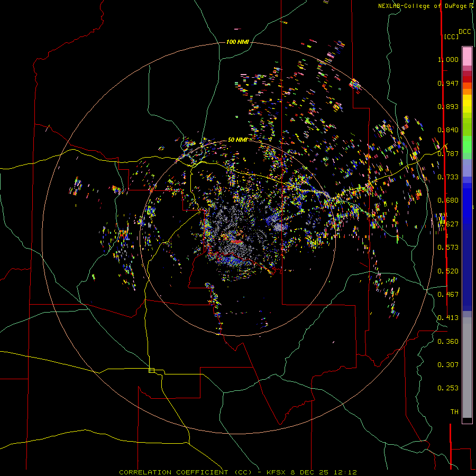
Task: Click the Correlation Coefficient KFSX timestamp caption
Action: tap(237, 472)
